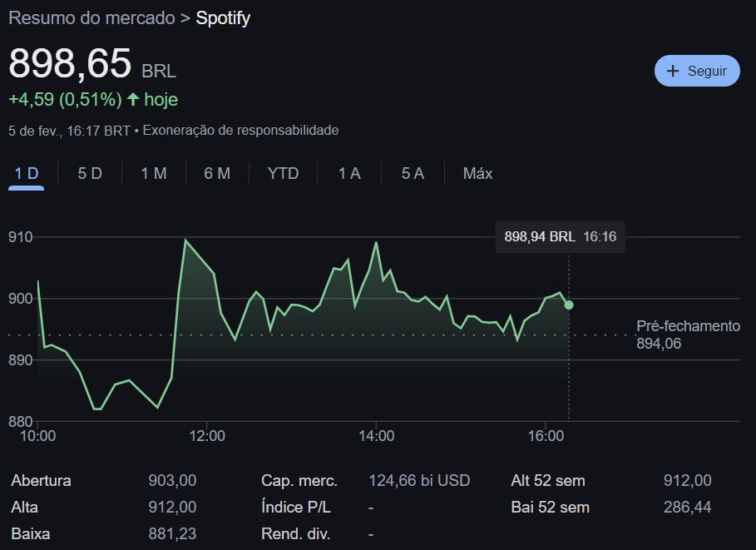The image size is (756, 550).
Task: Click the 14:00 x-axis time label
Action: [x=377, y=436]
